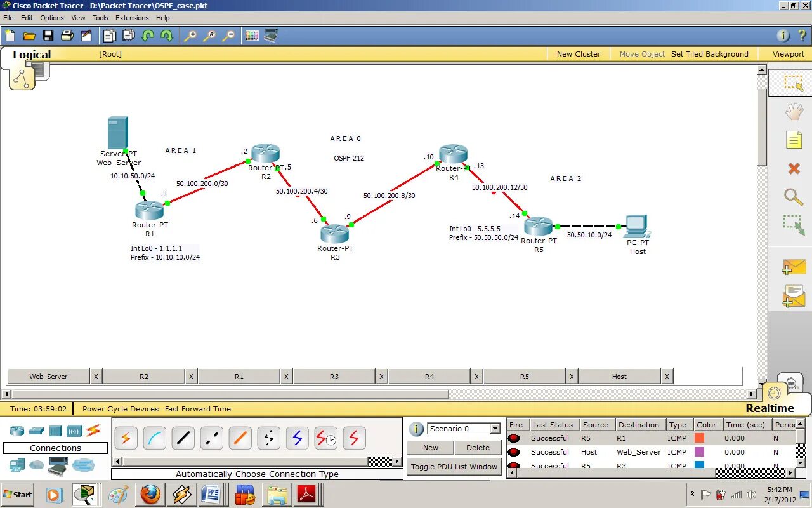Select the Connections device category icon

(x=93, y=431)
